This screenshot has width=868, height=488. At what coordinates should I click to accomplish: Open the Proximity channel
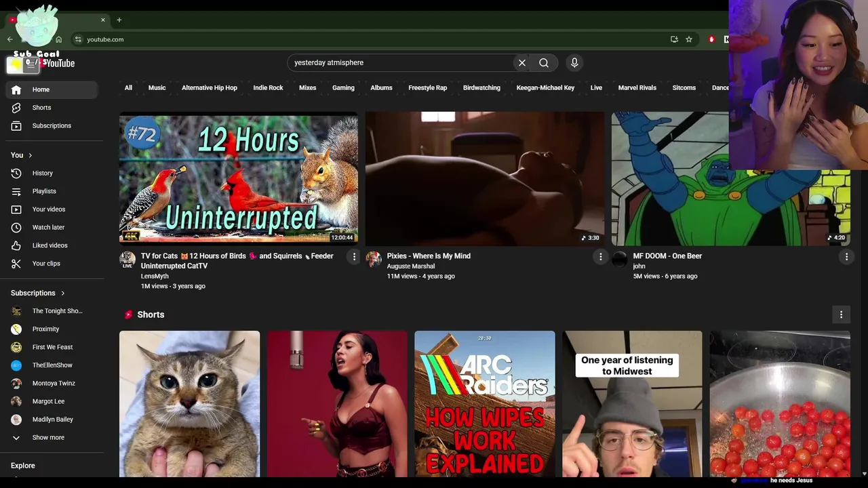tap(52, 329)
